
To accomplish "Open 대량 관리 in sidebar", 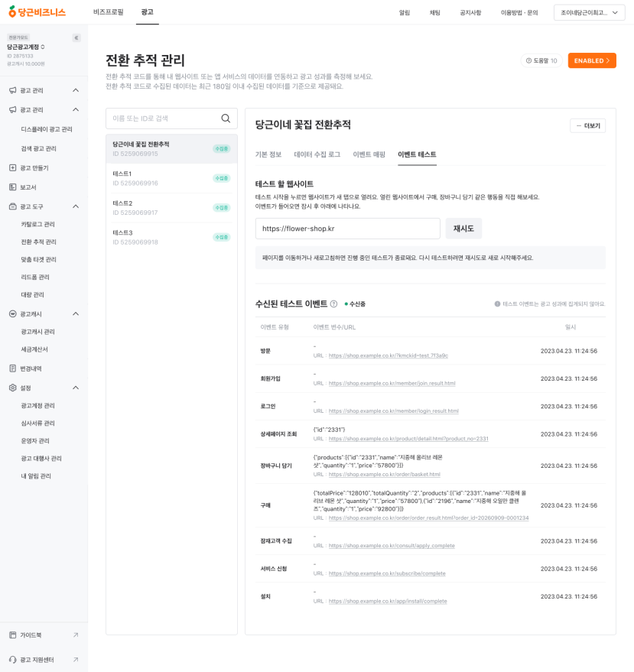I will pos(33,294).
